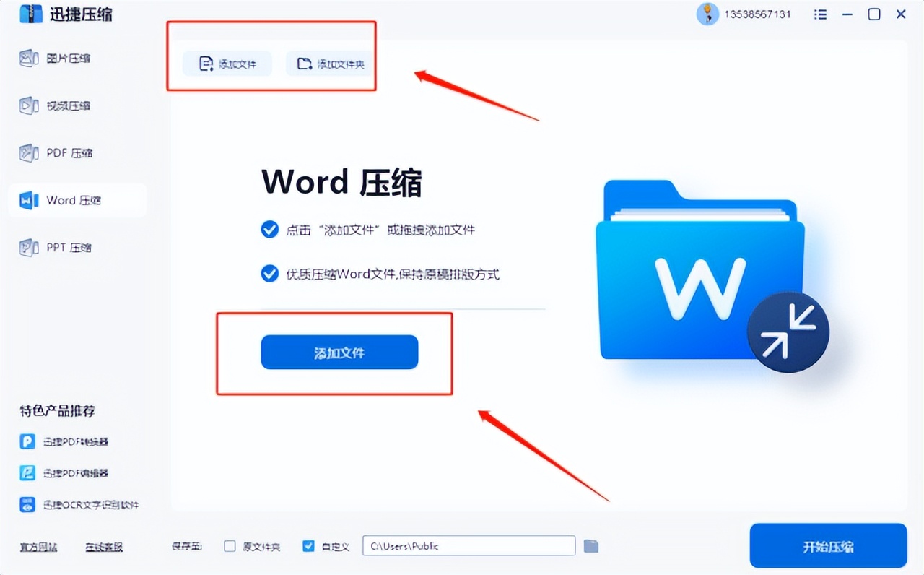Viewport: 924px width, 575px height.
Task: Click the C:\Users\Public path field
Action: click(468, 546)
